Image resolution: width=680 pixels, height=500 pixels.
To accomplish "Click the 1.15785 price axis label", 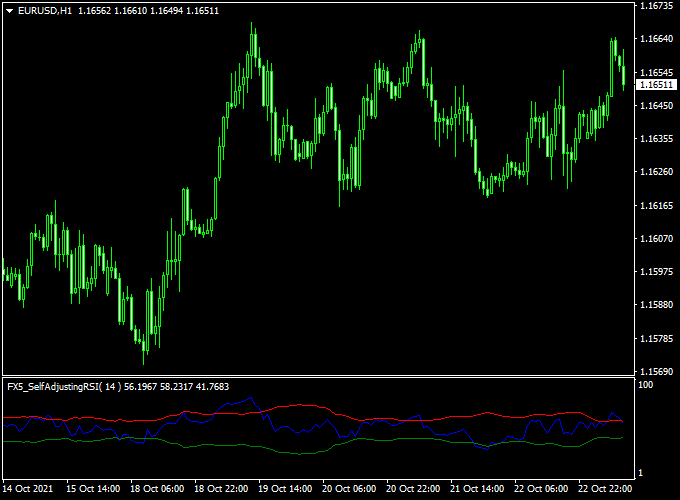I will (657, 338).
